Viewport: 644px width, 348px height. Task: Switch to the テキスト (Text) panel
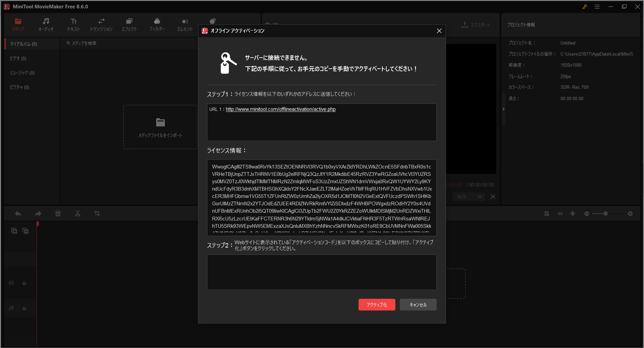73,24
